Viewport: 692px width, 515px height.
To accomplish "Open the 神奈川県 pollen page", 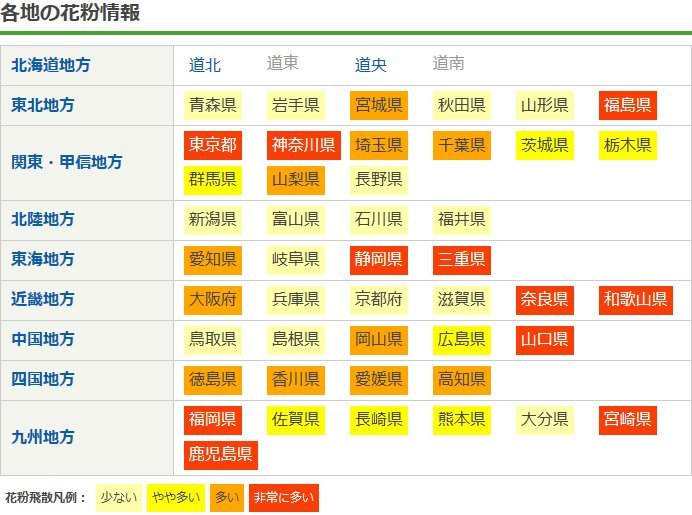I will point(303,145).
